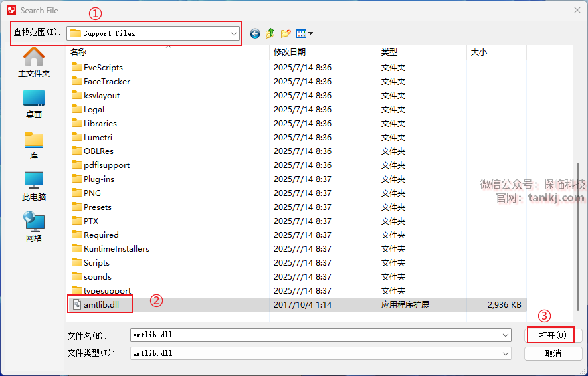Open the Desktop shortcut in sidebar
Viewport: 588px width, 376px height.
coord(34,104)
